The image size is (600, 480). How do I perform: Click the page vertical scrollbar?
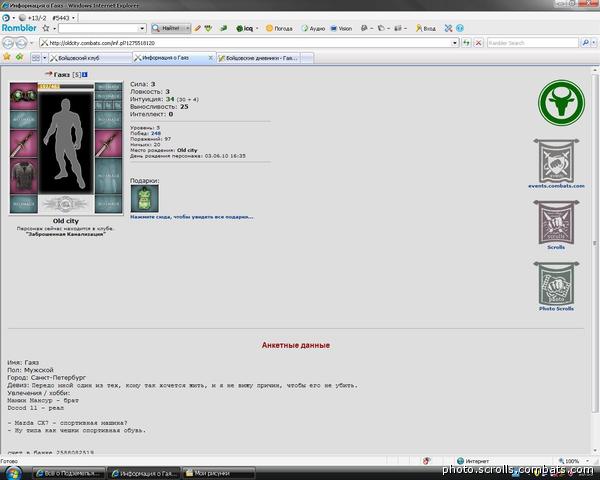click(595, 242)
